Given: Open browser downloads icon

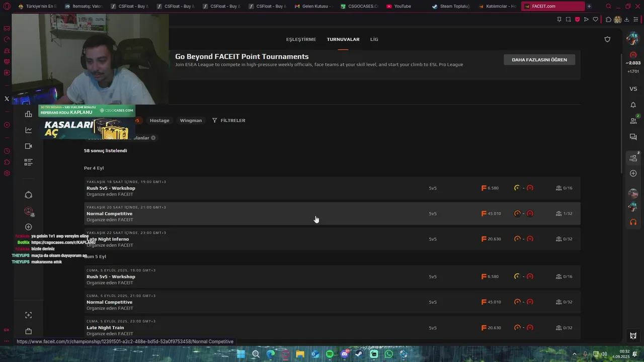Looking at the screenshot, I should (x=627, y=20).
